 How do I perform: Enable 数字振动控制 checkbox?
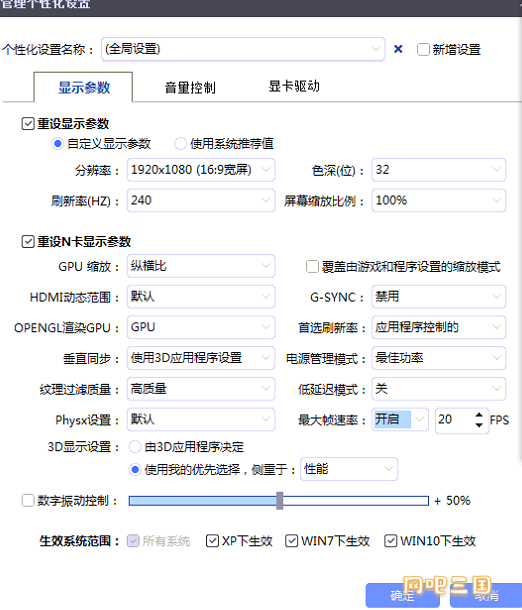tap(28, 500)
